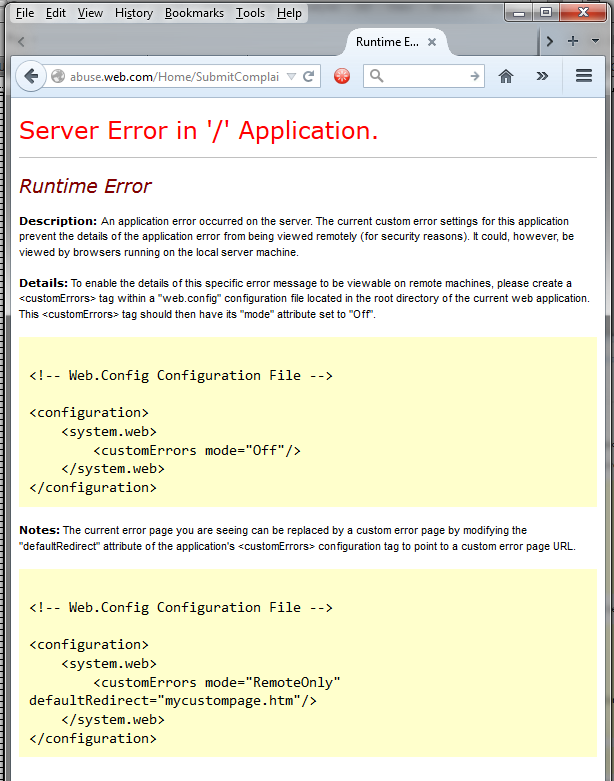Viewport: 614px width, 781px height.
Task: Click the abuse.web.com address bar
Action: click(x=174, y=77)
